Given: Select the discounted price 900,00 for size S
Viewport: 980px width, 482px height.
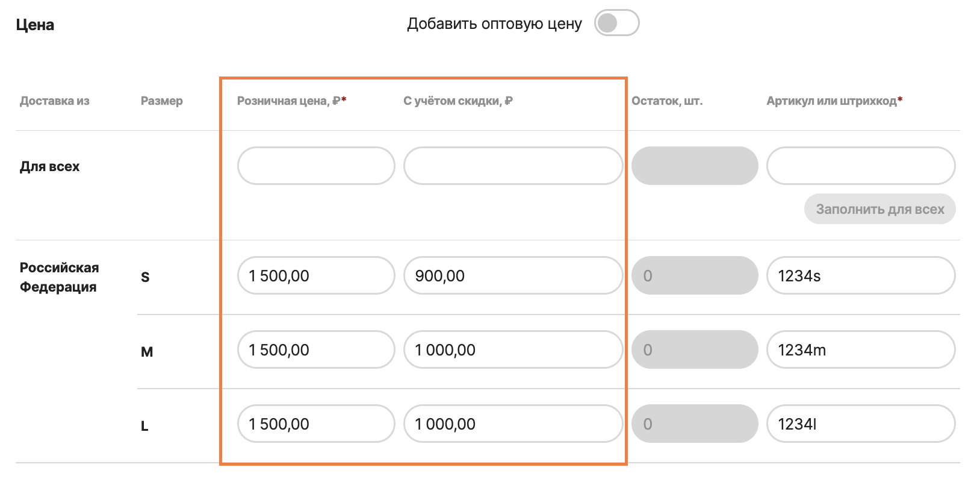Looking at the screenshot, I should [x=512, y=275].
